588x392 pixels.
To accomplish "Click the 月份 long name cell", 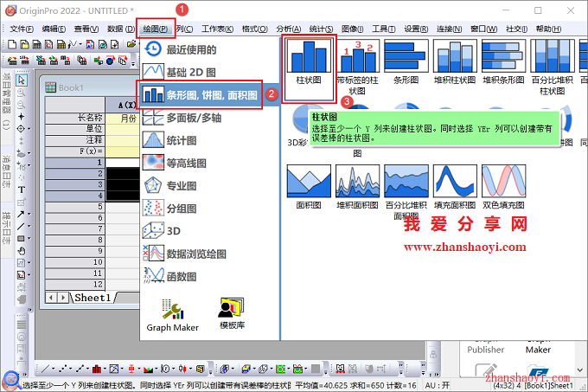I will tap(123, 119).
